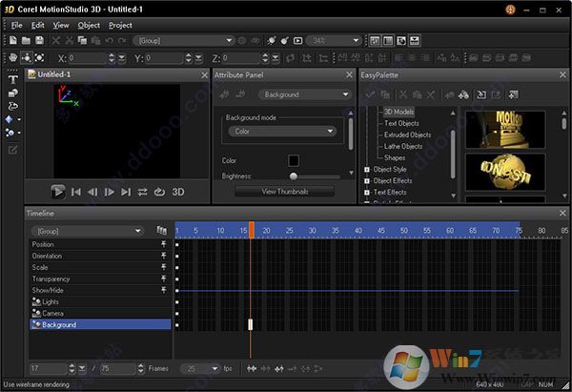Click the New document toolbar icon

12,41
